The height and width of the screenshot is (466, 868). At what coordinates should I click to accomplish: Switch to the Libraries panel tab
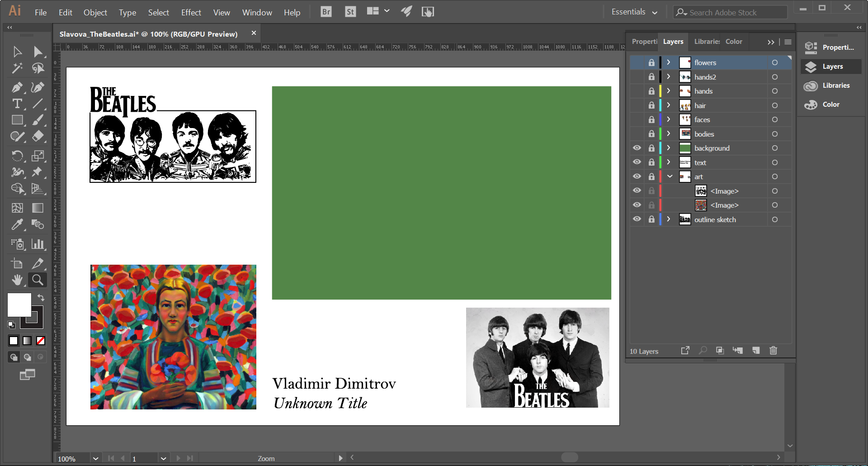tap(707, 42)
